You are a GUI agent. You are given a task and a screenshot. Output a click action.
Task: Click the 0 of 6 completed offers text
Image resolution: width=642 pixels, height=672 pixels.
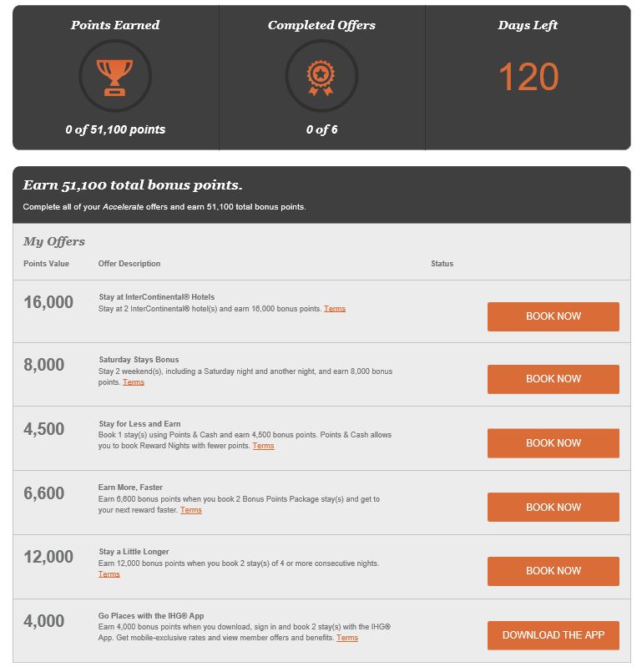321,129
